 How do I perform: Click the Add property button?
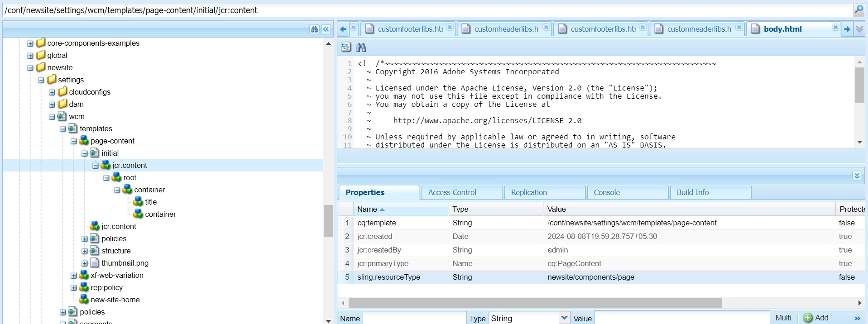pyautogui.click(x=816, y=318)
